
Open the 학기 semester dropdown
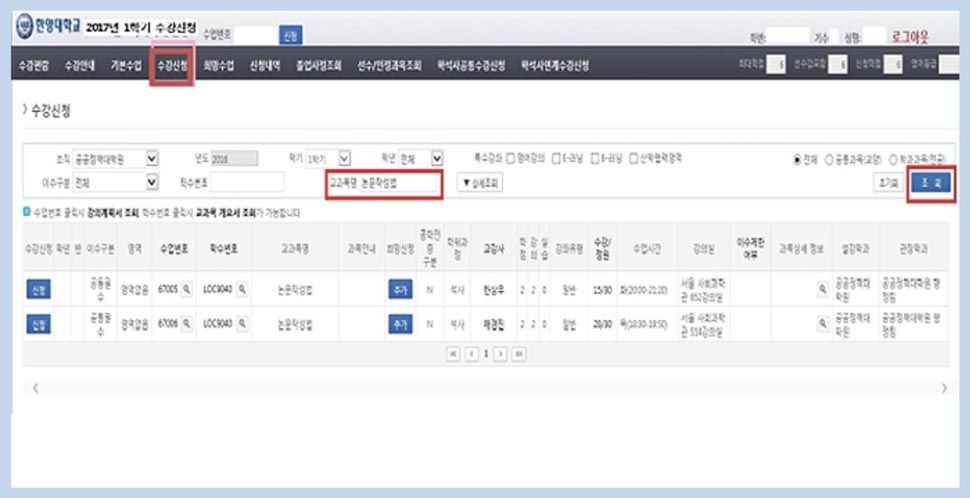pos(344,158)
